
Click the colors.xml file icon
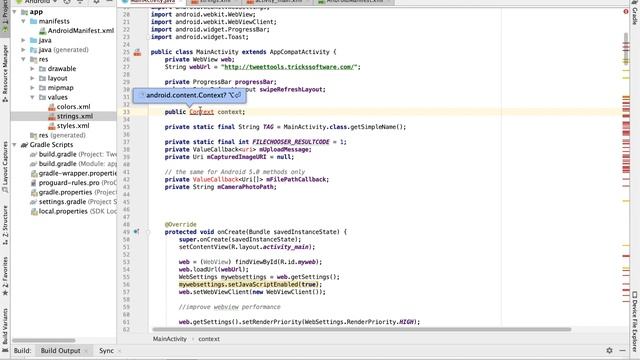(x=51, y=107)
